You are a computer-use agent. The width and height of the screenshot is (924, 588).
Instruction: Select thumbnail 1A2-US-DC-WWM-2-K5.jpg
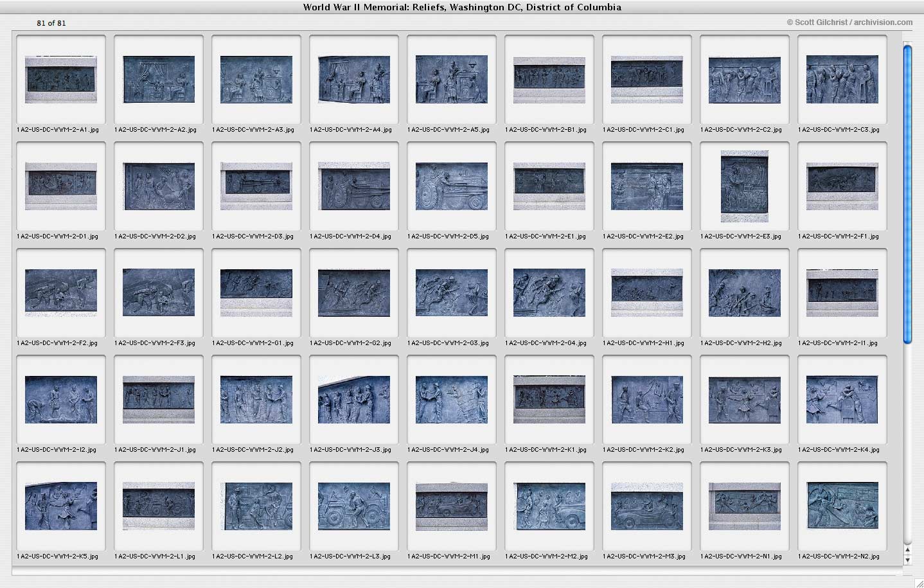(x=61, y=506)
